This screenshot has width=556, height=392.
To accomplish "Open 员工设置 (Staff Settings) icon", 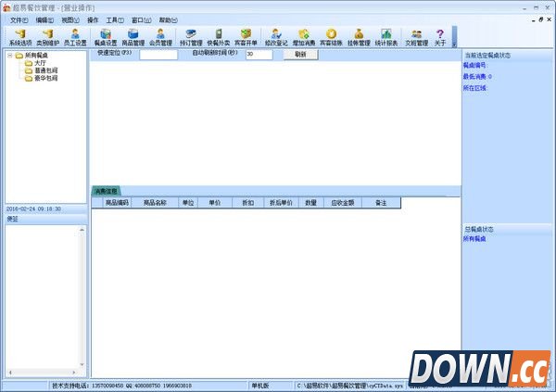I will [x=75, y=37].
